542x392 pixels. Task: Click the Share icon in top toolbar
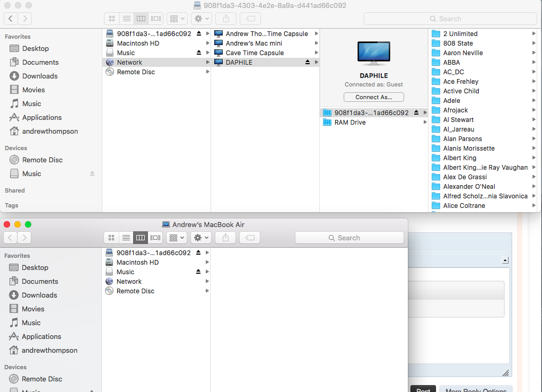(226, 19)
